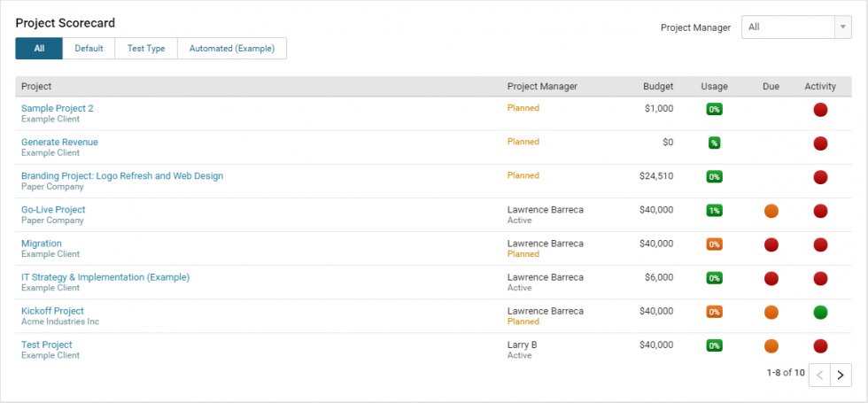Go to next page of projects
The image size is (868, 403).
pyautogui.click(x=841, y=375)
